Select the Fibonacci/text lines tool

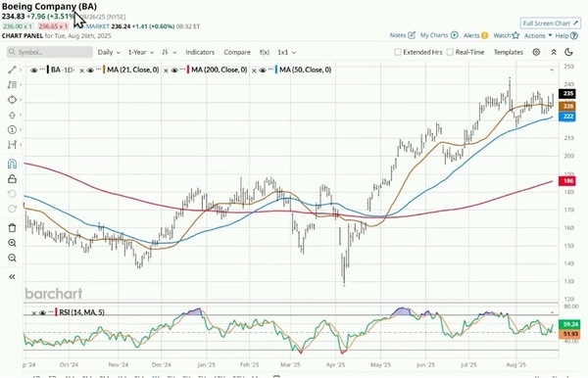[x=12, y=84]
